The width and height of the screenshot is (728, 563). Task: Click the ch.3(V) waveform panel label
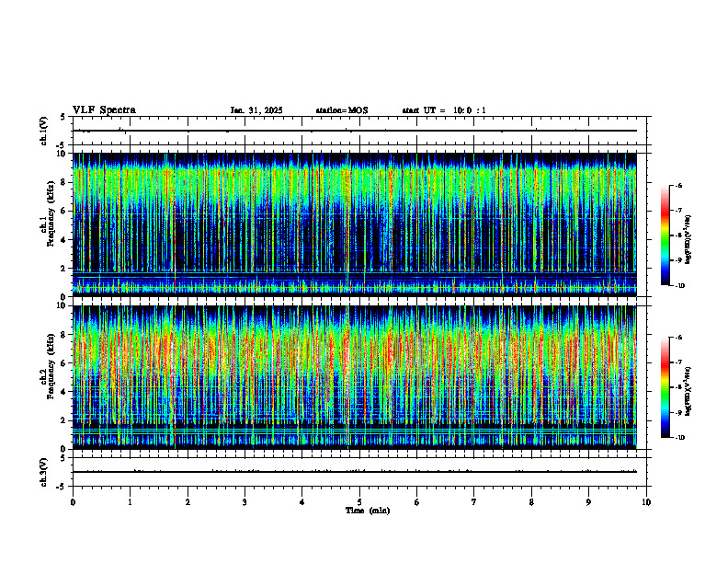(44, 472)
